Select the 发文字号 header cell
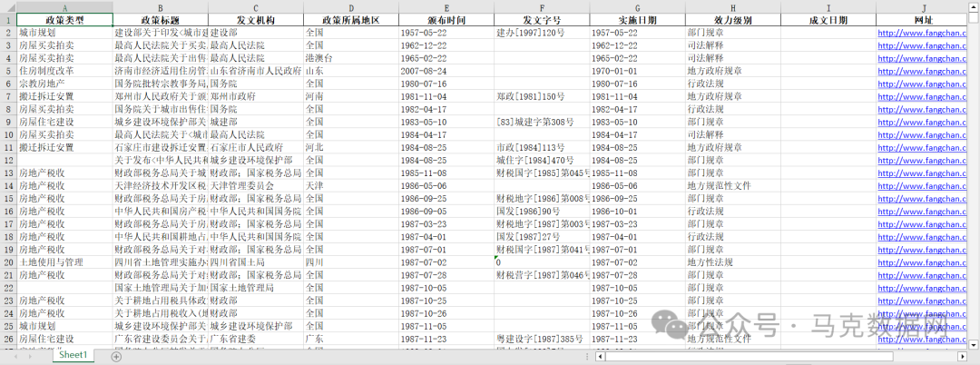980x365 pixels. click(542, 20)
